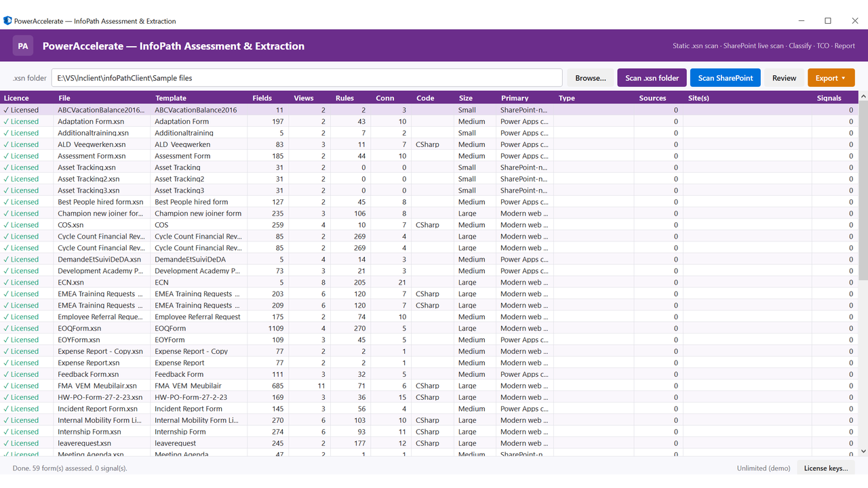This screenshot has height=488, width=868.
Task: Select HW-PO-Form-27-2-23.xsn file
Action: pyautogui.click(x=100, y=397)
